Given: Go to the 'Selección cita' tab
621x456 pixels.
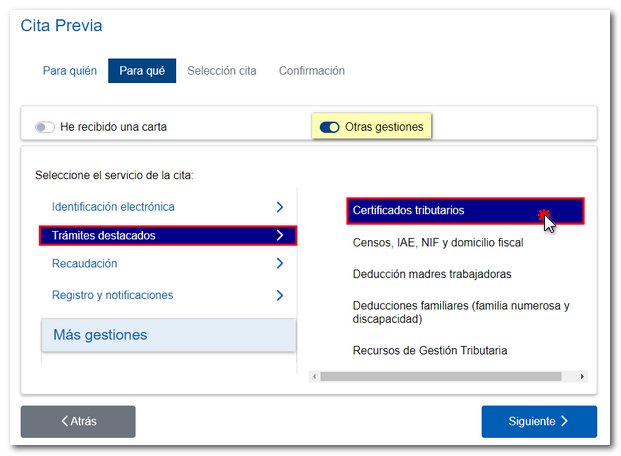Looking at the screenshot, I should (222, 71).
